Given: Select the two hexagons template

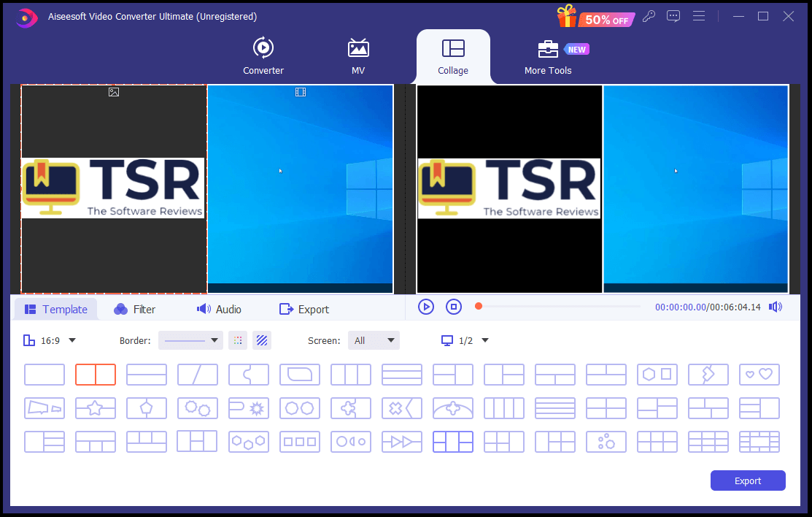Looking at the screenshot, I should click(x=299, y=408).
